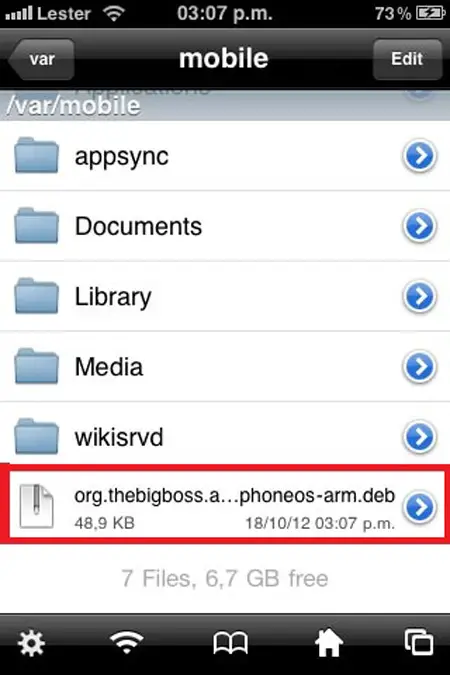450x675 pixels.
Task: Open details arrow for appsync folder
Action: click(x=419, y=155)
